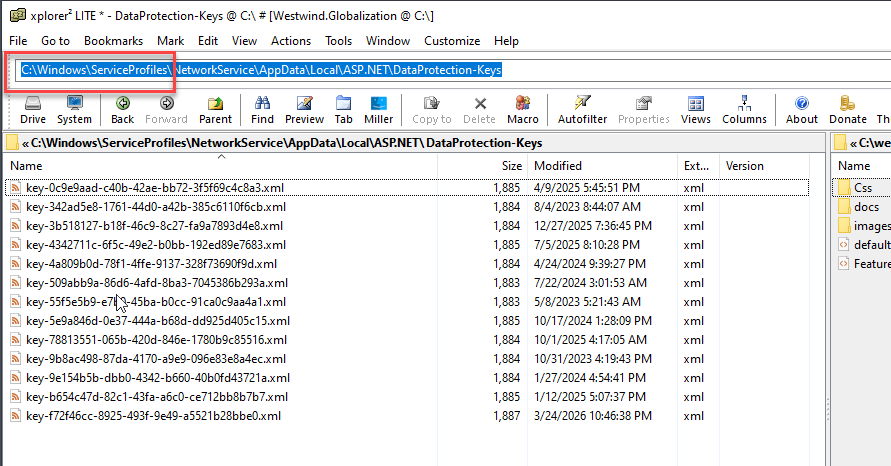Click the Copy to toolbar button

click(x=432, y=110)
